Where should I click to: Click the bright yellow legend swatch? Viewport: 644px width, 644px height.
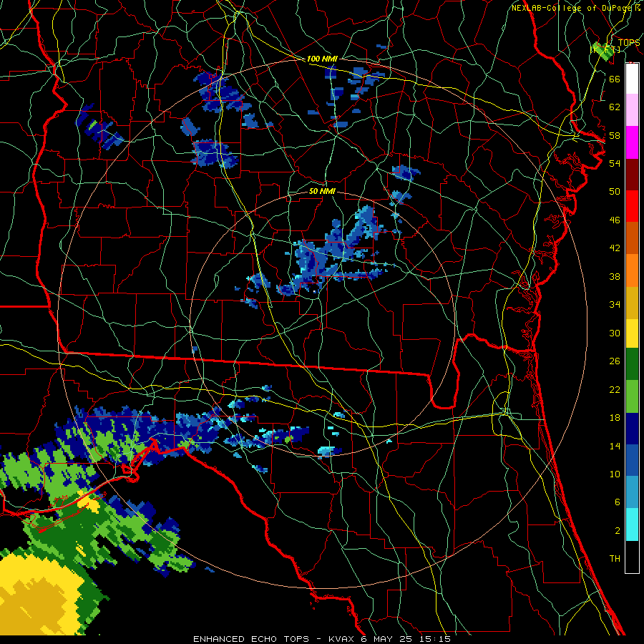point(632,333)
